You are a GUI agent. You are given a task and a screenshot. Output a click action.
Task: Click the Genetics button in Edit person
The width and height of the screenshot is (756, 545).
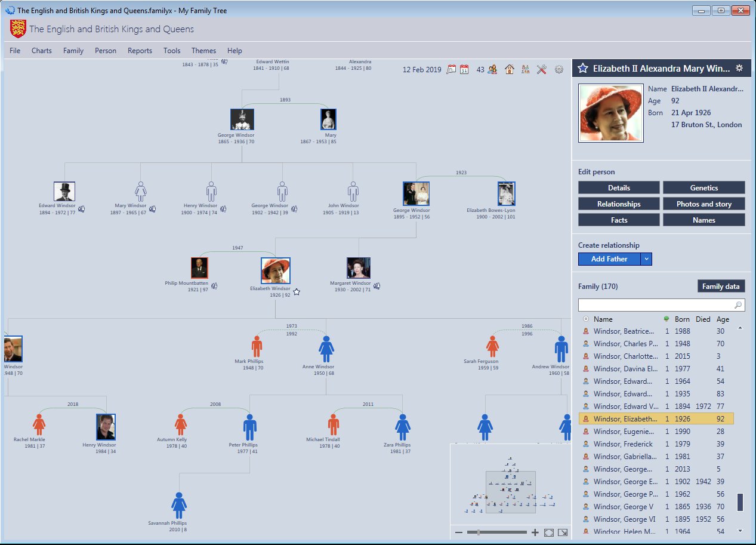click(x=703, y=187)
